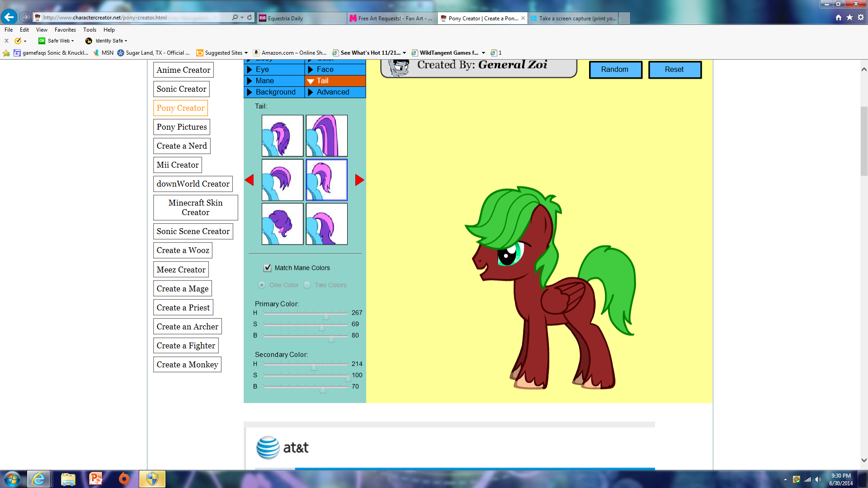This screenshot has height=488, width=868.
Task: Open the Minecraft Skin Creator link
Action: (195, 207)
